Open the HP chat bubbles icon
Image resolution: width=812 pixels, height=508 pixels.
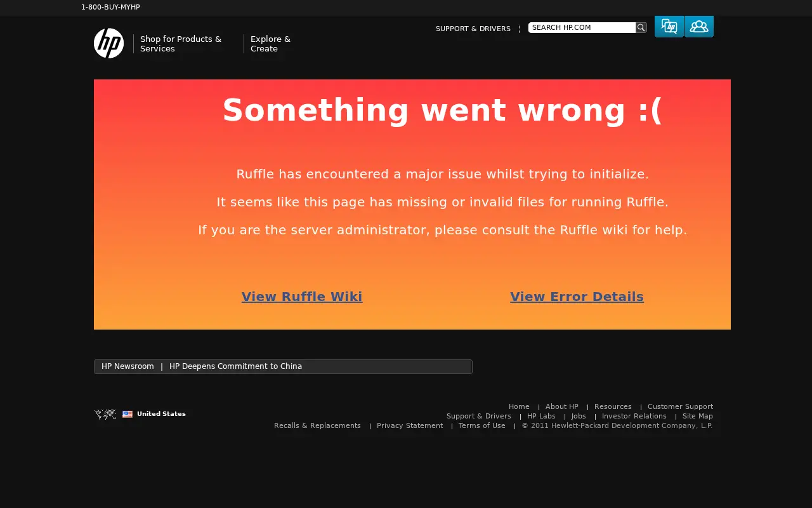pyautogui.click(x=669, y=27)
